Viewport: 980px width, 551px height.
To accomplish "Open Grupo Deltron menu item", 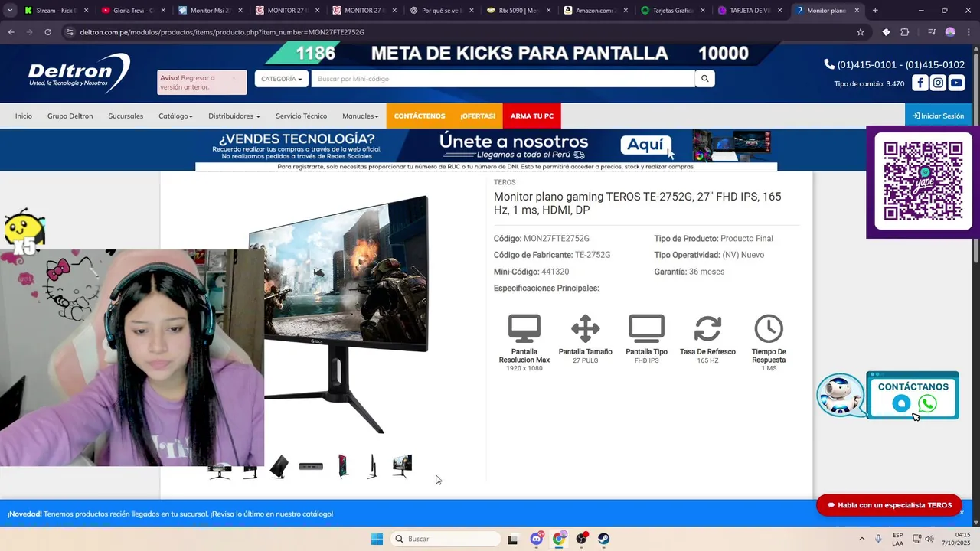I will [70, 116].
